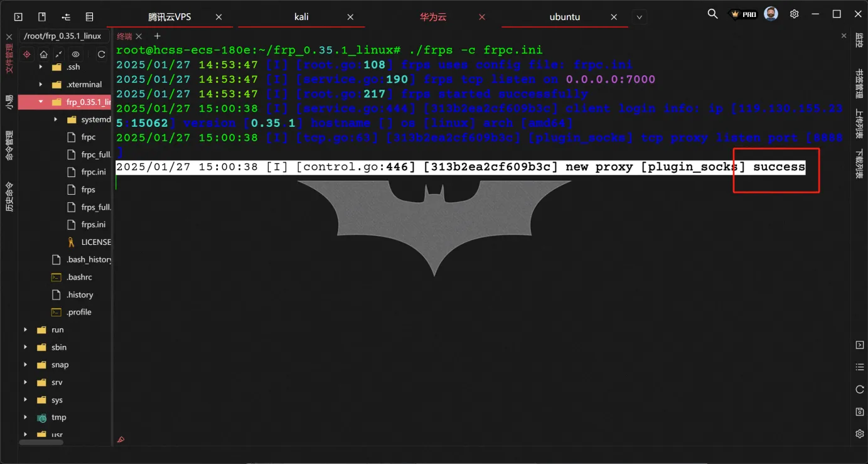Image resolution: width=868 pixels, height=464 pixels.
Task: Expand the .xterminal folder
Action: pos(41,84)
